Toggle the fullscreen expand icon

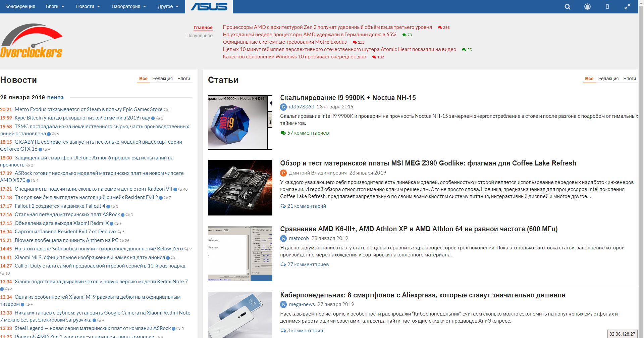627,7
